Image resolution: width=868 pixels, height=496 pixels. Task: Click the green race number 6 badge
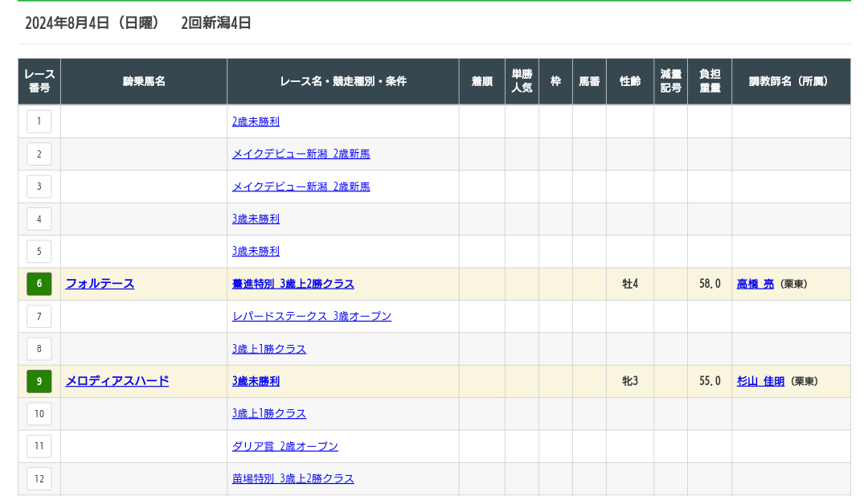pyautogui.click(x=39, y=284)
